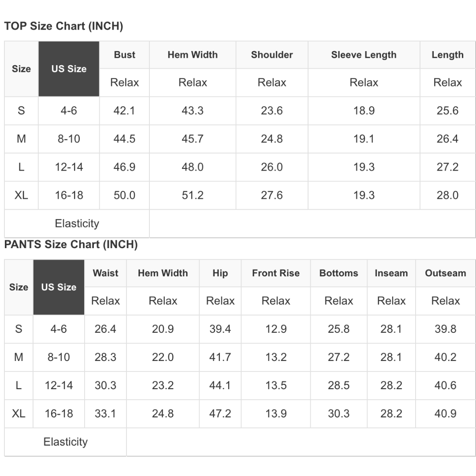Click the Shoulder column header
The height and width of the screenshot is (476, 476).
[271, 55]
